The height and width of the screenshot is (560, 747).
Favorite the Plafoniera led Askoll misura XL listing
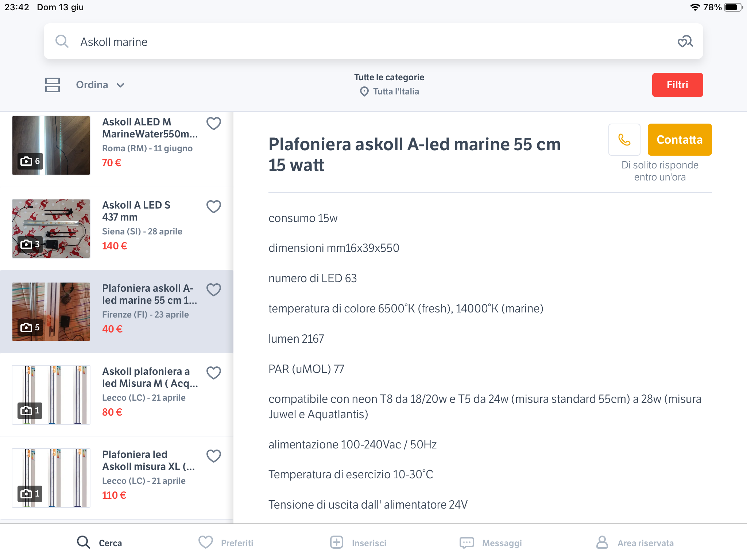(214, 456)
